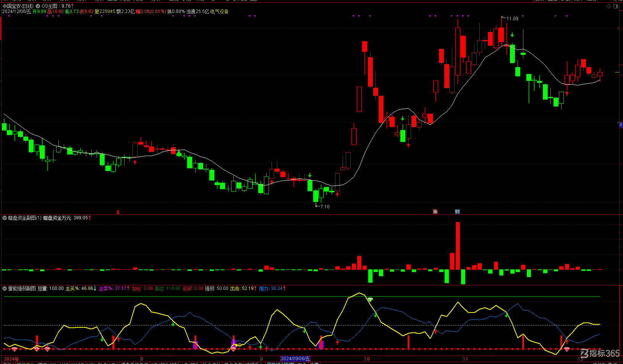623x364 pixels.
Task: Expand the 暗盘资金副图 indicator dropdown circle
Action: click(5, 218)
